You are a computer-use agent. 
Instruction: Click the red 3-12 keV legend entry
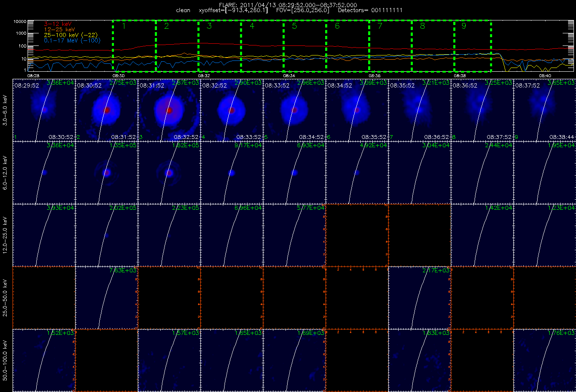[x=58, y=24]
